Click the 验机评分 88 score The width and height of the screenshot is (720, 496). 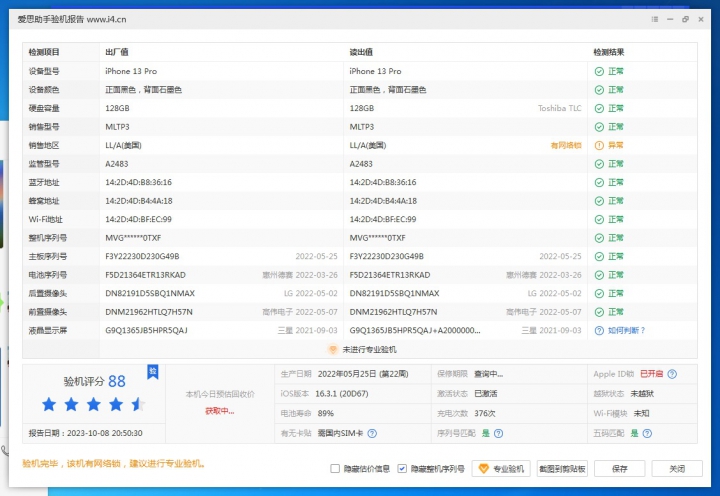click(94, 381)
